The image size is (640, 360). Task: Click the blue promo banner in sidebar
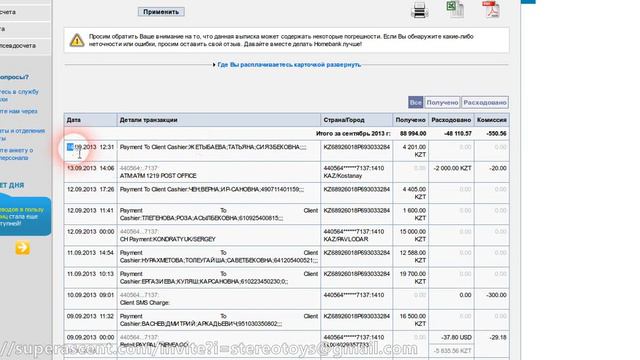[x=25, y=216]
